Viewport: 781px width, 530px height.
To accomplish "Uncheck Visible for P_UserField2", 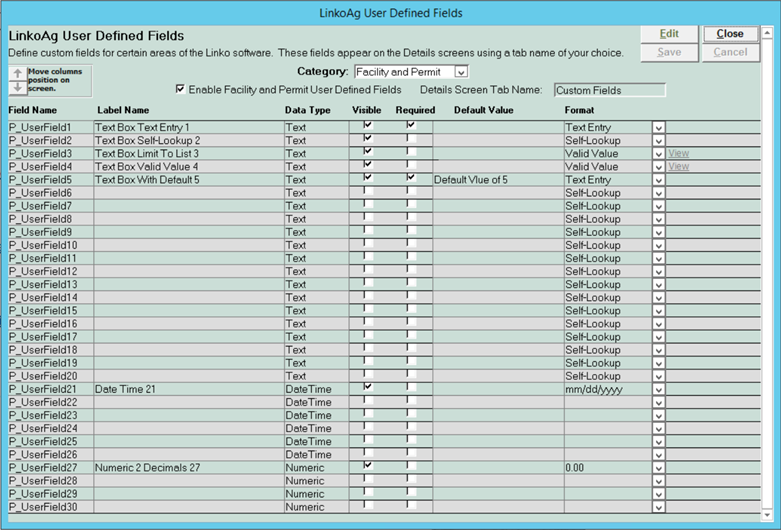I will point(368,137).
